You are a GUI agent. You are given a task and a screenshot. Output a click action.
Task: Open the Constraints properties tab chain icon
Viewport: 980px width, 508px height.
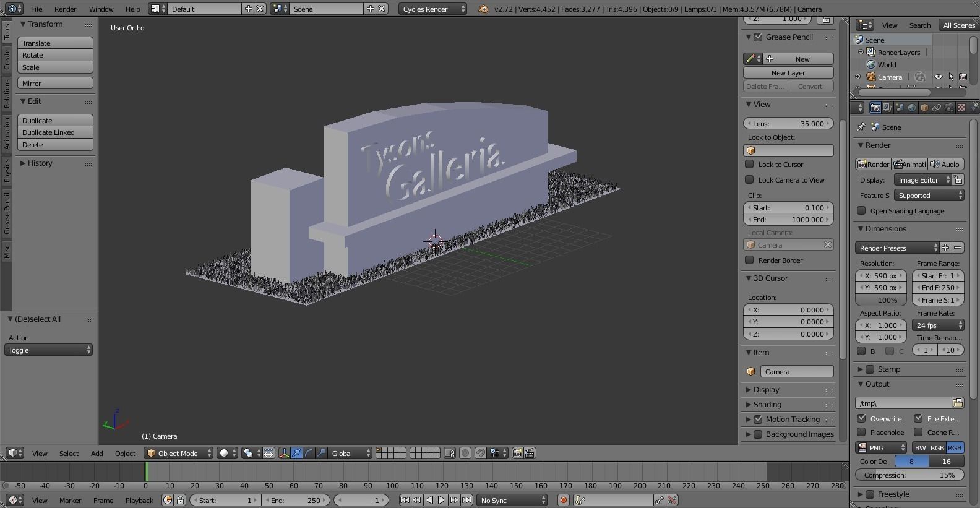(937, 108)
